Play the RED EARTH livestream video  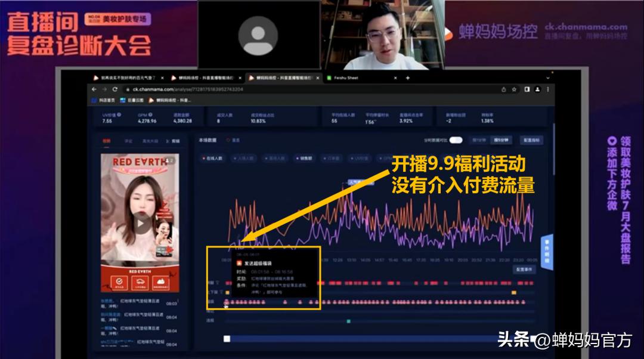[141, 224]
